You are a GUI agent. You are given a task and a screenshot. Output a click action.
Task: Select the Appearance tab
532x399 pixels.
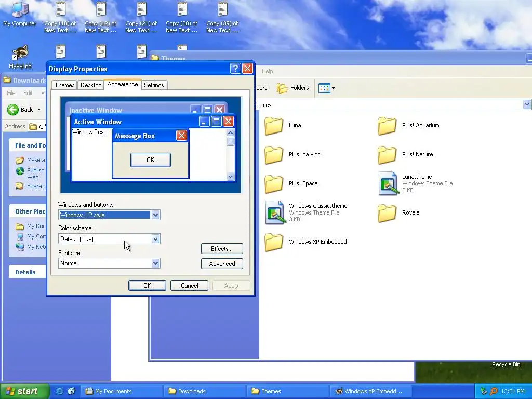[123, 85]
